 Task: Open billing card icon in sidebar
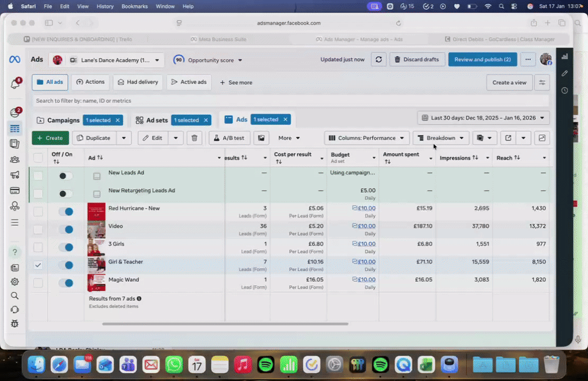[14, 190]
